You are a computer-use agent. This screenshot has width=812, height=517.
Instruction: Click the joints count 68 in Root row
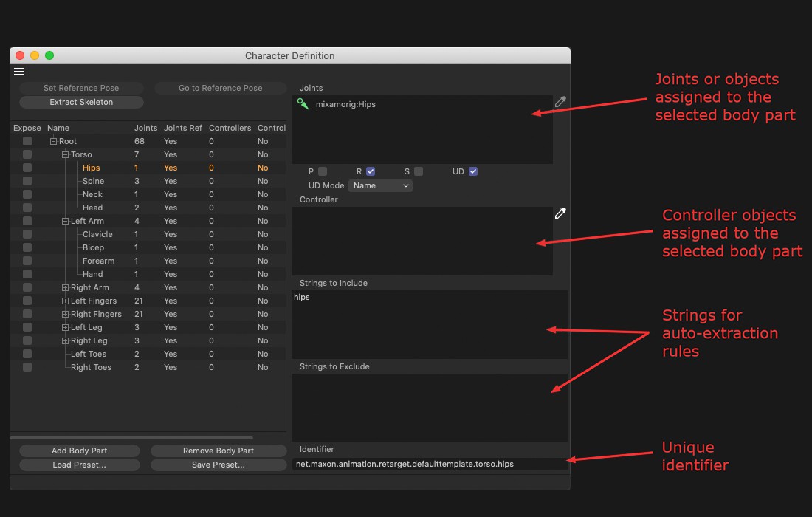click(140, 141)
